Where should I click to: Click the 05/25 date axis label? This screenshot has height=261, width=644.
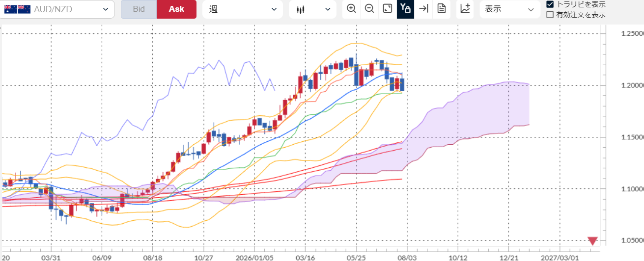tap(356, 257)
